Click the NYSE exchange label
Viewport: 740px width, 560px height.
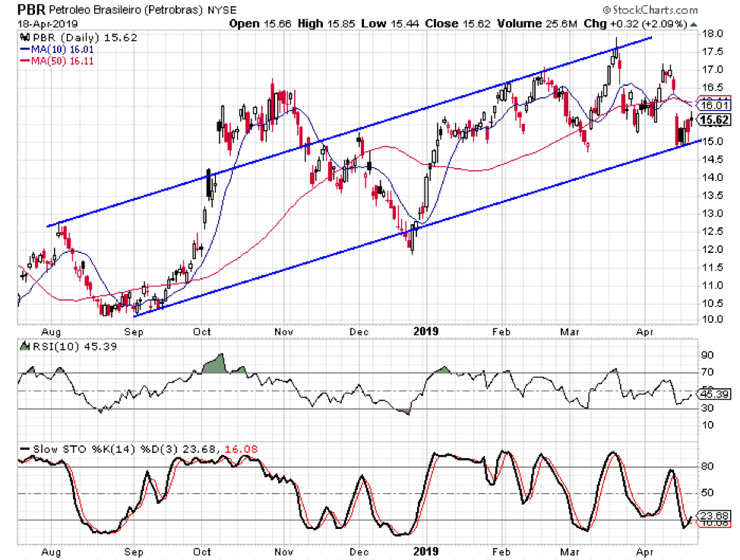223,10
